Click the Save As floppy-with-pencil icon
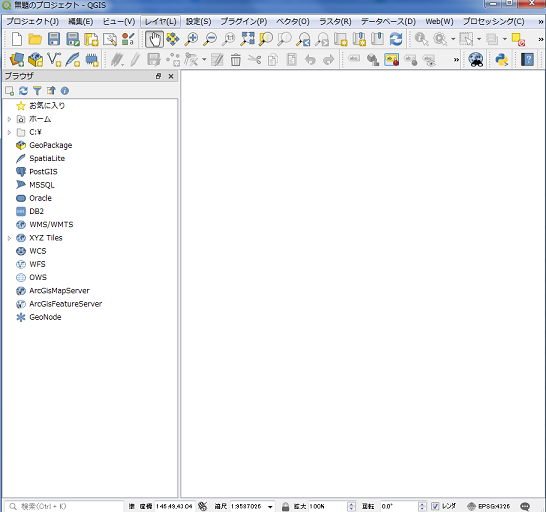The image size is (546, 512). (x=73, y=39)
